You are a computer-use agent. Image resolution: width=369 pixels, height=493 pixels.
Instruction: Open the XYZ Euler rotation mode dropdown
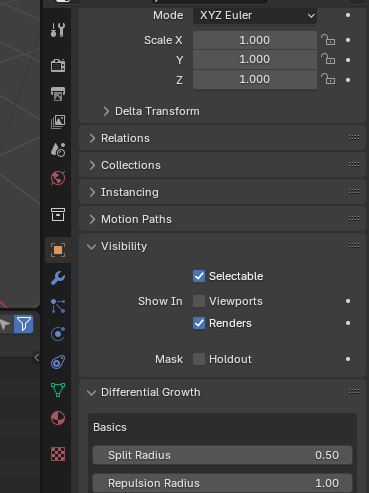[x=255, y=15]
